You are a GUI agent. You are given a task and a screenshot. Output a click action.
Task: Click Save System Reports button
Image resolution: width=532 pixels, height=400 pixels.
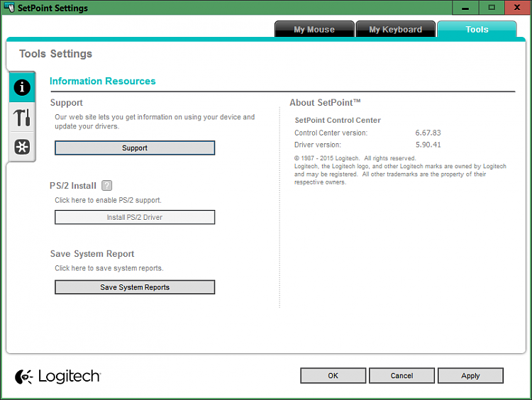[135, 287]
